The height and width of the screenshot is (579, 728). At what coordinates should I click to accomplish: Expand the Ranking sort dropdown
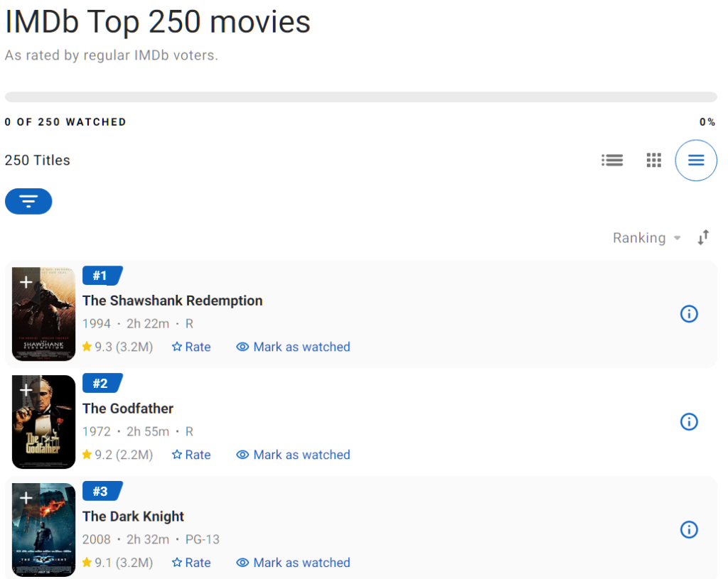tap(647, 238)
